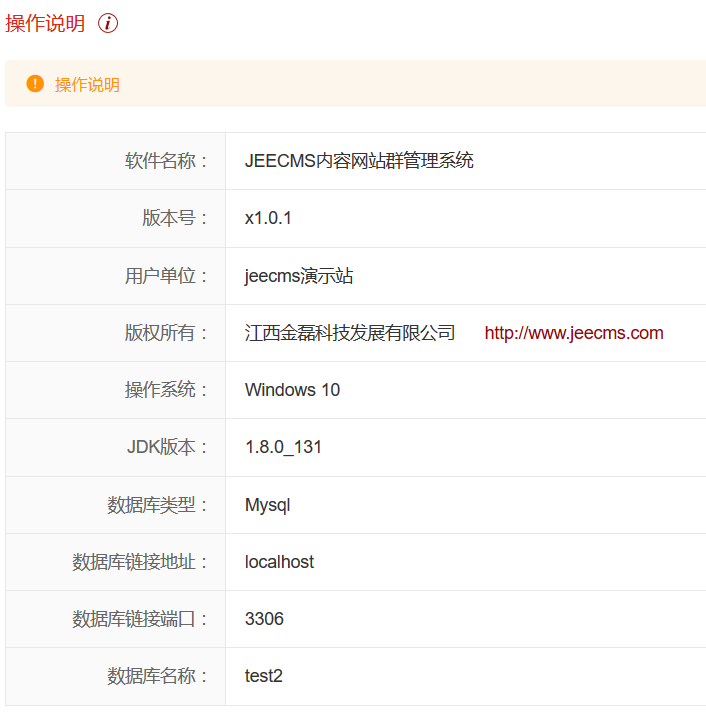
Task: Click the 数据库类型 label
Action: point(157,505)
